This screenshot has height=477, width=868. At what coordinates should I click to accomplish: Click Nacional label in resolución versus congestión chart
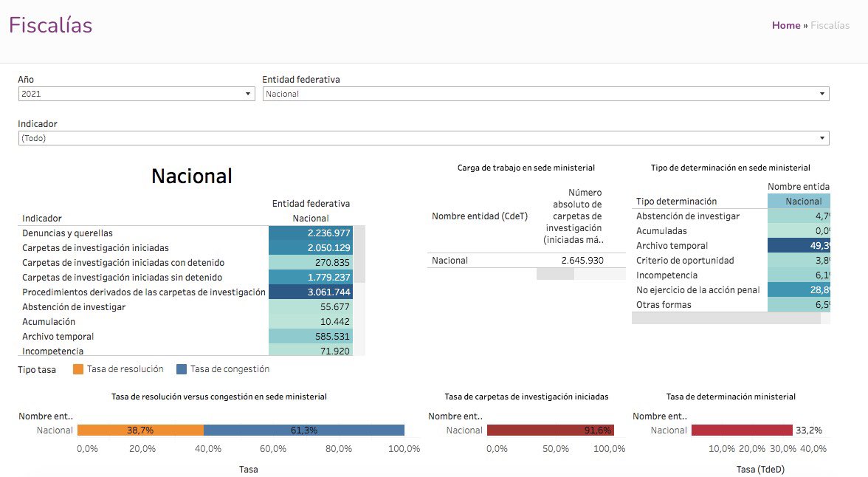tap(55, 430)
